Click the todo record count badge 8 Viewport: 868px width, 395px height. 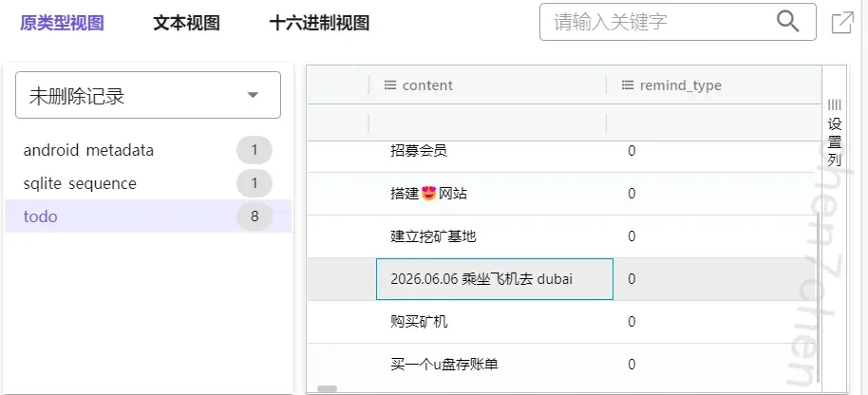pyautogui.click(x=255, y=216)
